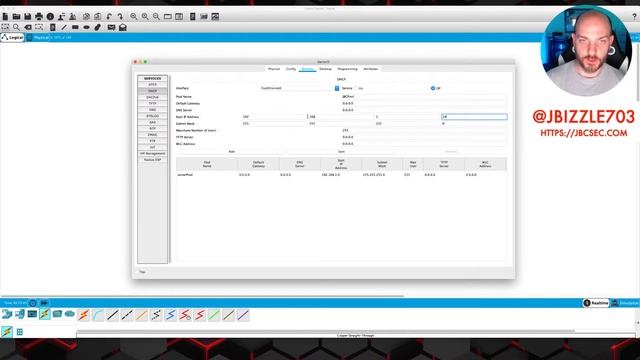Switch to Realtime mode

(596, 303)
